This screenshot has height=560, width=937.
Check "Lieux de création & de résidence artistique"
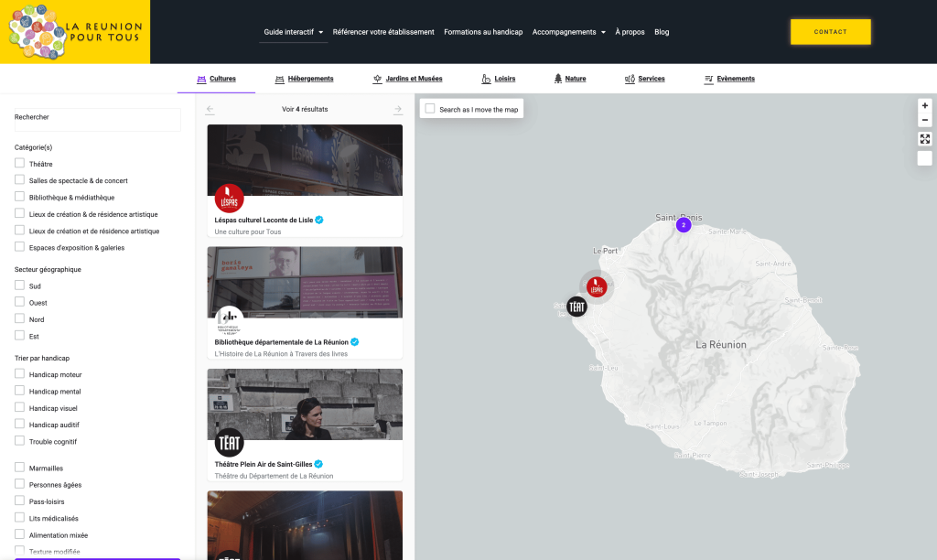coord(20,213)
